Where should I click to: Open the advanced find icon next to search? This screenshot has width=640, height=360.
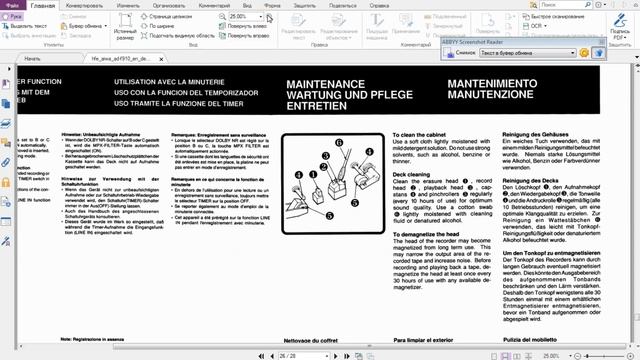coord(533,5)
